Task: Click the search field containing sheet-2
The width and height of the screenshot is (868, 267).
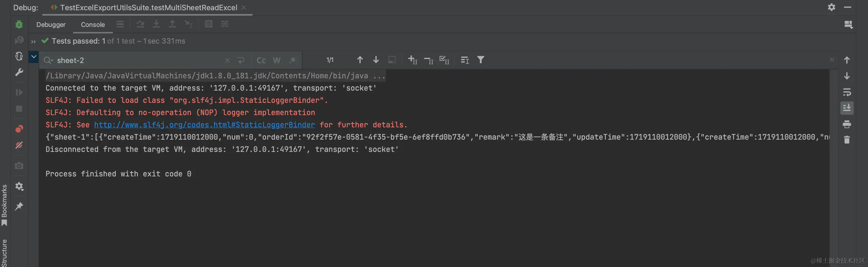Action: tap(139, 60)
